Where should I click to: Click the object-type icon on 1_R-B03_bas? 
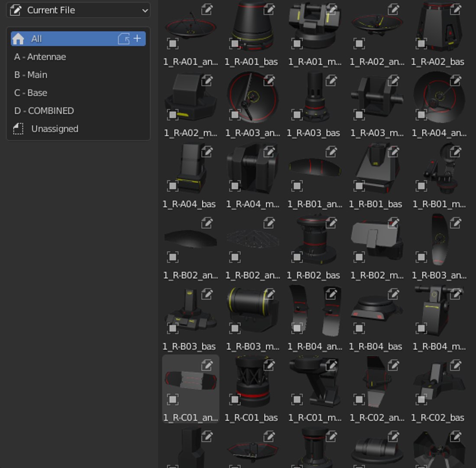173,328
